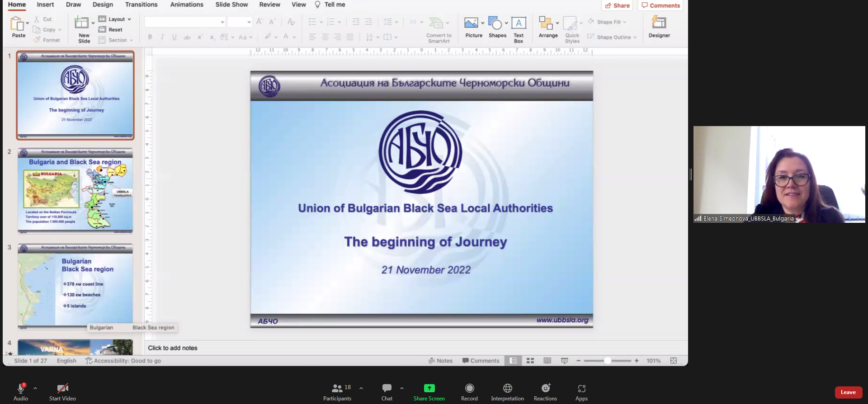Image resolution: width=868 pixels, height=404 pixels.
Task: Open the Copy dropdown arrow
Action: point(60,30)
